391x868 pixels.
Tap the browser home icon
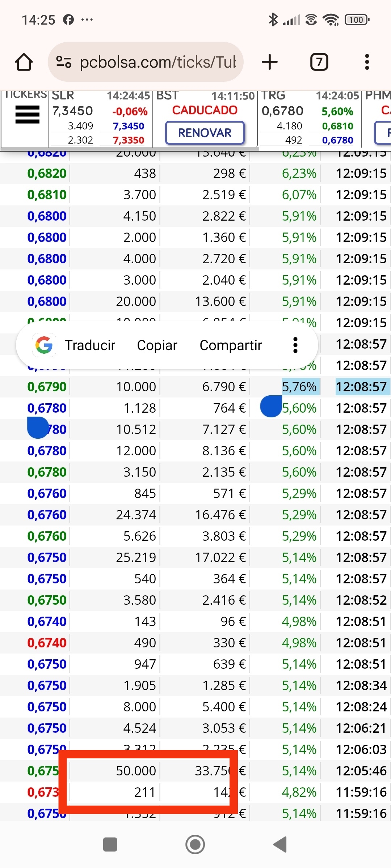24,62
